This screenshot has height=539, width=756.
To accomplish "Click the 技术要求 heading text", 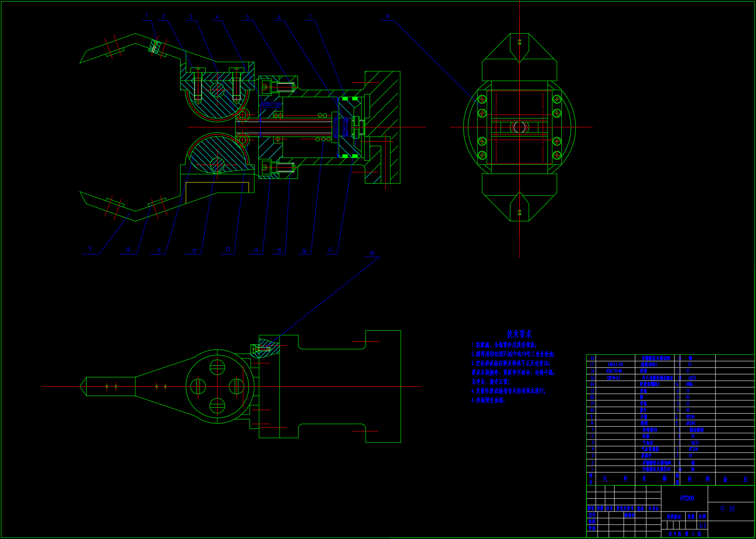I will 519,334.
